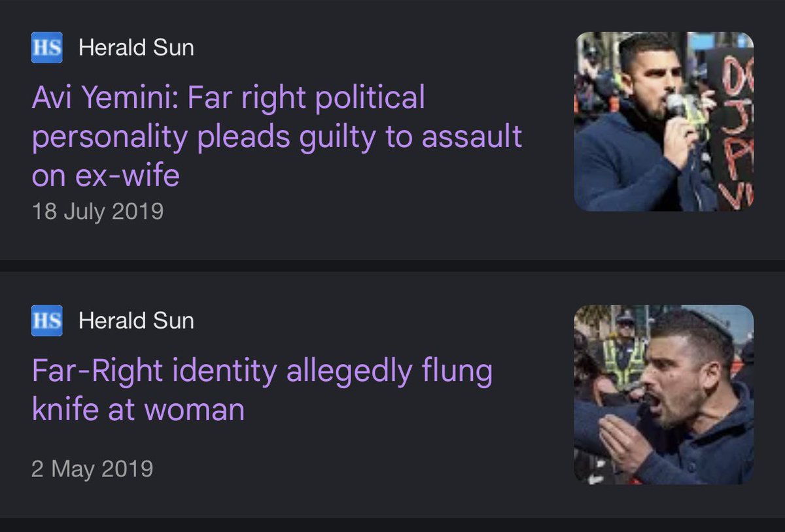The image size is (785, 532).
Task: Click the 'personality pleads guilty to assault' line
Action: pyautogui.click(x=277, y=137)
